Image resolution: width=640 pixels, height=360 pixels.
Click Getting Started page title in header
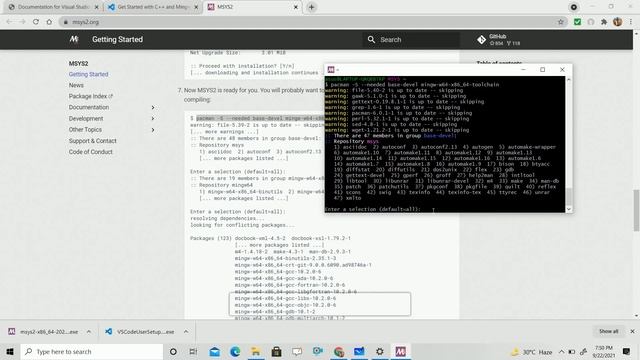point(117,40)
